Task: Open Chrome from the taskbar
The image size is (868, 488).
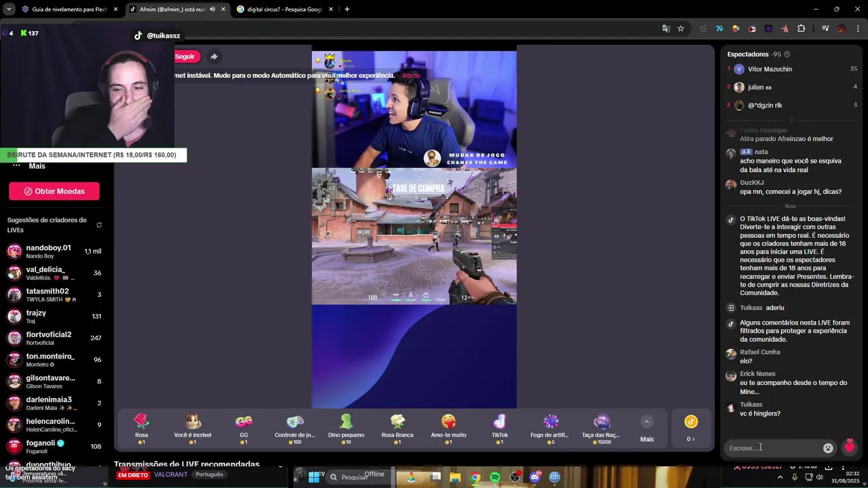Action: pos(475,477)
